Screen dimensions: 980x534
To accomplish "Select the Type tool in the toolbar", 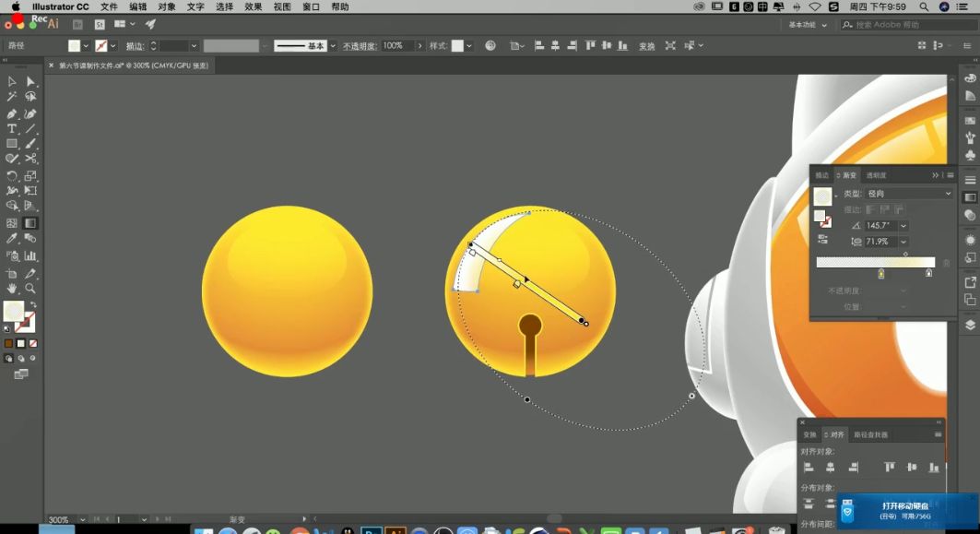I will (12, 128).
